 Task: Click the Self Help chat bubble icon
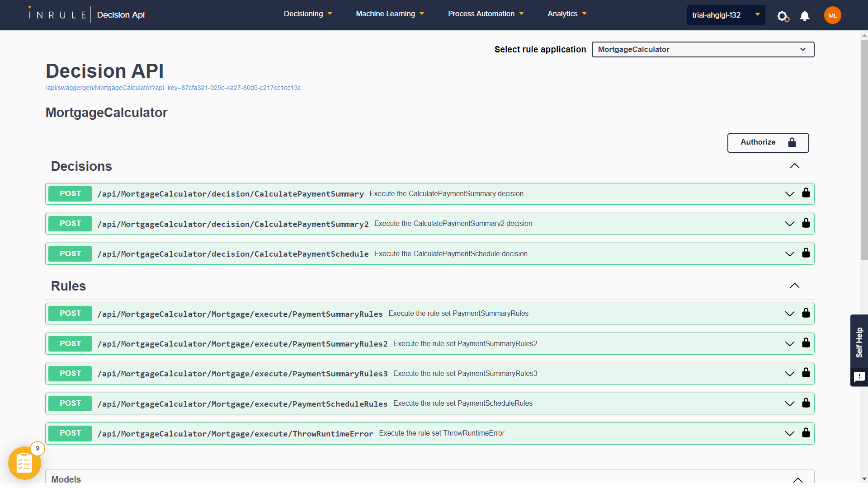coord(859,377)
